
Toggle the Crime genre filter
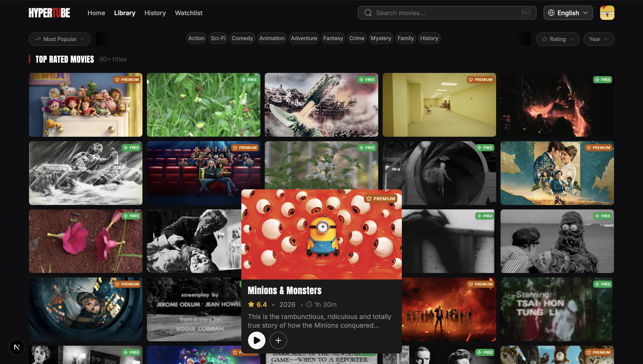click(x=357, y=38)
